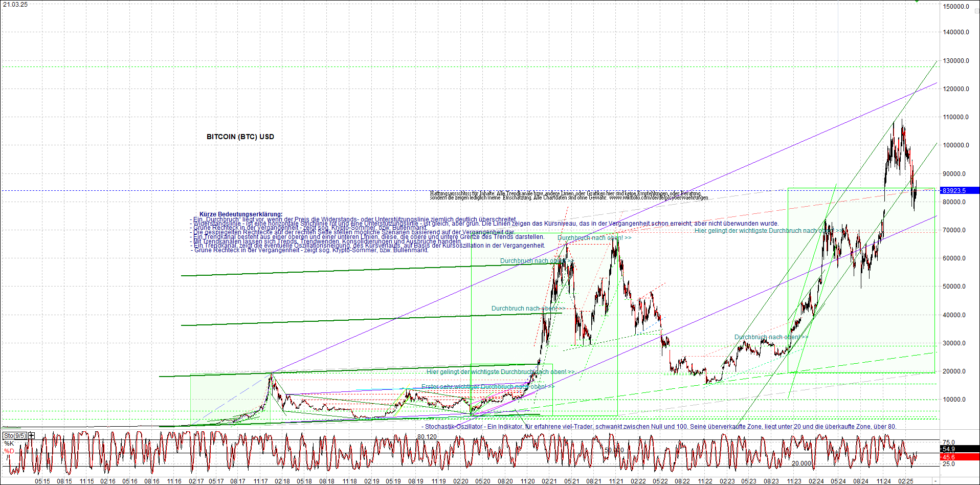Open the wikifolio.com link in the disclaimer
Image resolution: width=980 pixels, height=485 pixels.
(x=658, y=198)
